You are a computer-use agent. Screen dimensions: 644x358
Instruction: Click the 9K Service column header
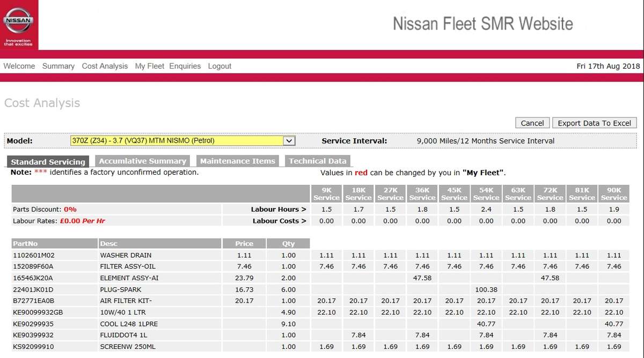[x=326, y=193]
